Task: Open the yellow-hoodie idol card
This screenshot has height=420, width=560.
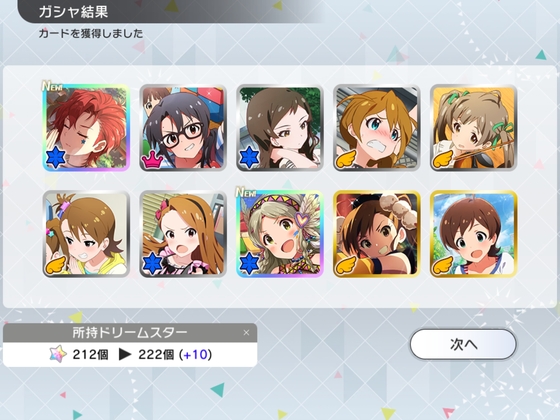Action: tap(86, 234)
